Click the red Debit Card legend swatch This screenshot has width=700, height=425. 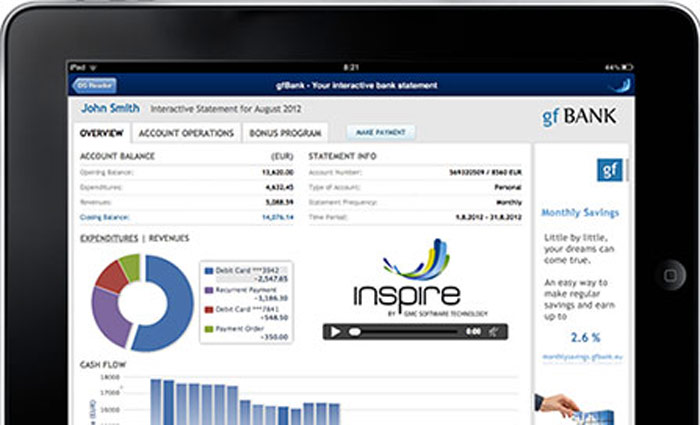[208, 309]
